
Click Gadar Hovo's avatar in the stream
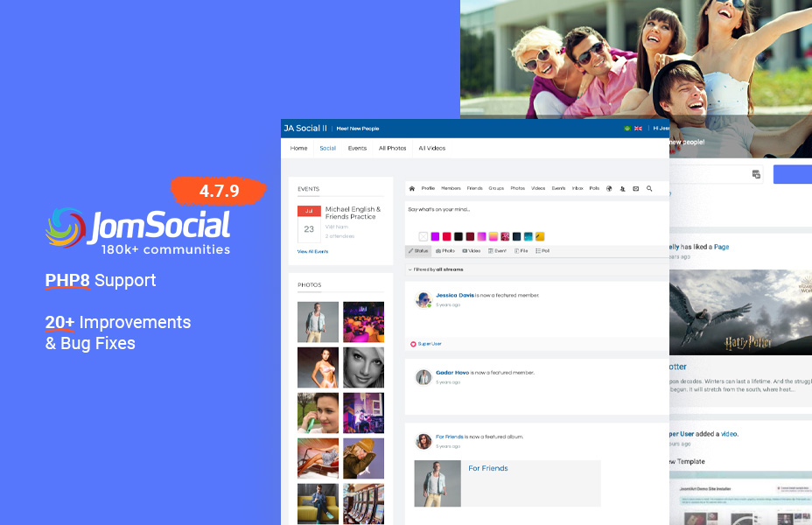[423, 377]
